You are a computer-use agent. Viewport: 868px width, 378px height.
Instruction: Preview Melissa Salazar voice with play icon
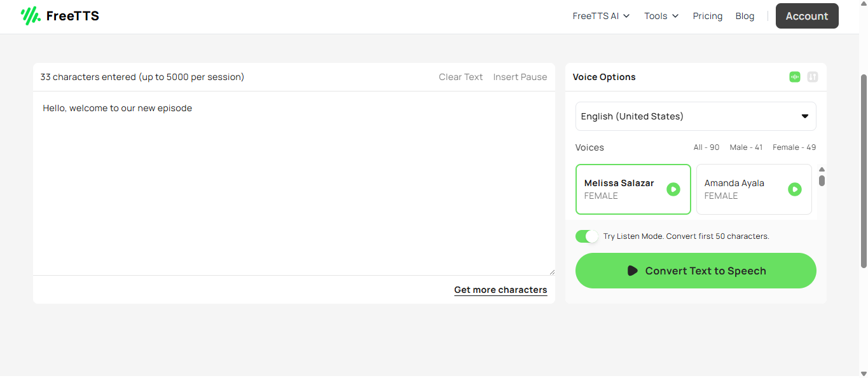coord(673,189)
